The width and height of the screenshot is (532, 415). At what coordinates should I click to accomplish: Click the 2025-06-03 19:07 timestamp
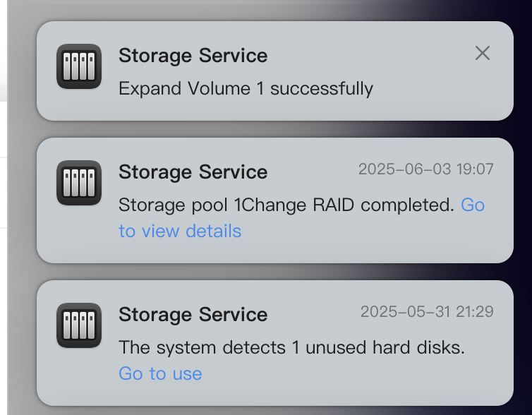click(x=425, y=169)
